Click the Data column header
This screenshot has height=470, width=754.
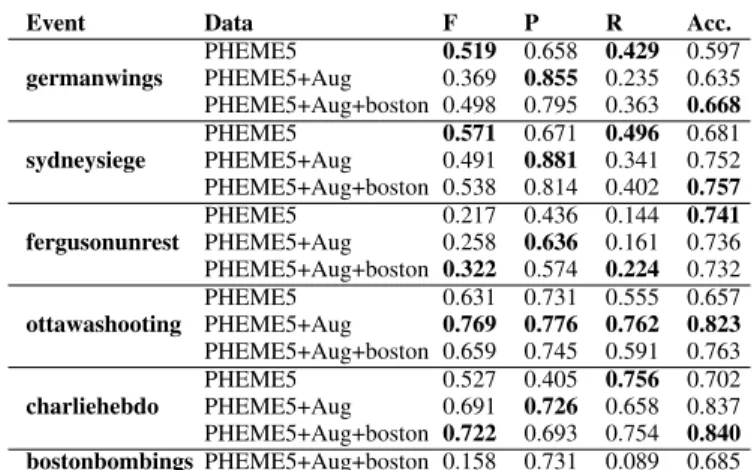228,23
